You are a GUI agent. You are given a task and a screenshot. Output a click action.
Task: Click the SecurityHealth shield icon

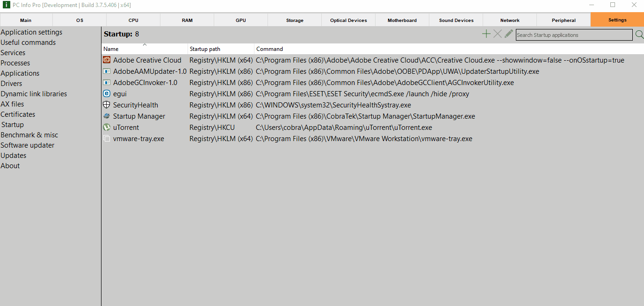107,105
